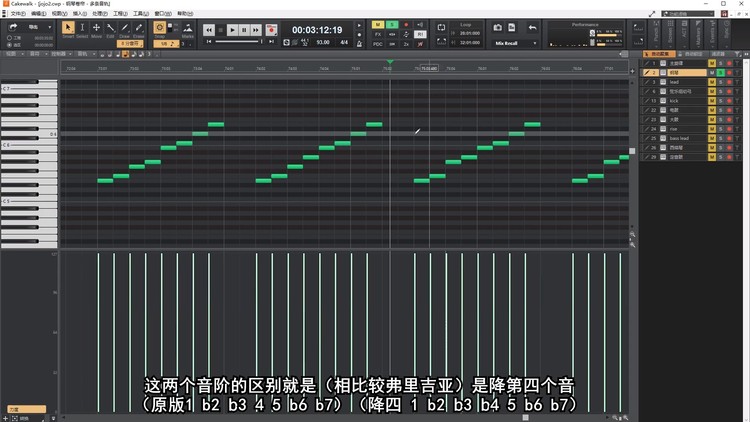This screenshot has height=422, width=750.
Task: Open the export dropdown arrow
Action: [50, 27]
